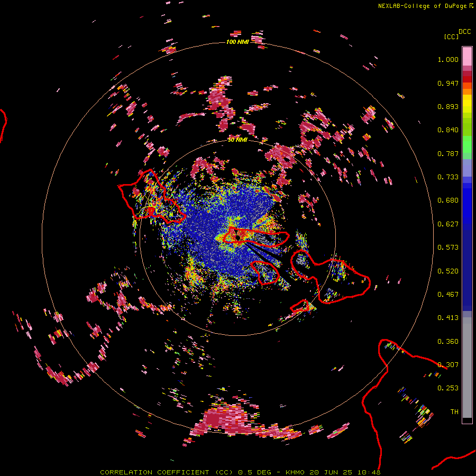The width and height of the screenshot is (476, 476).
Task: Click the 0.573 scale value
Action: click(448, 248)
